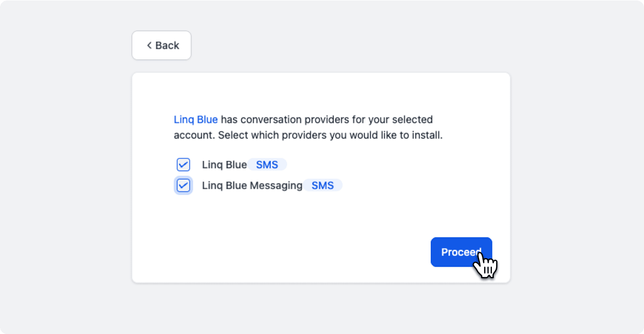The height and width of the screenshot is (334, 644).
Task: Click the checkmark icon beside Linq Blue
Action: (x=183, y=165)
